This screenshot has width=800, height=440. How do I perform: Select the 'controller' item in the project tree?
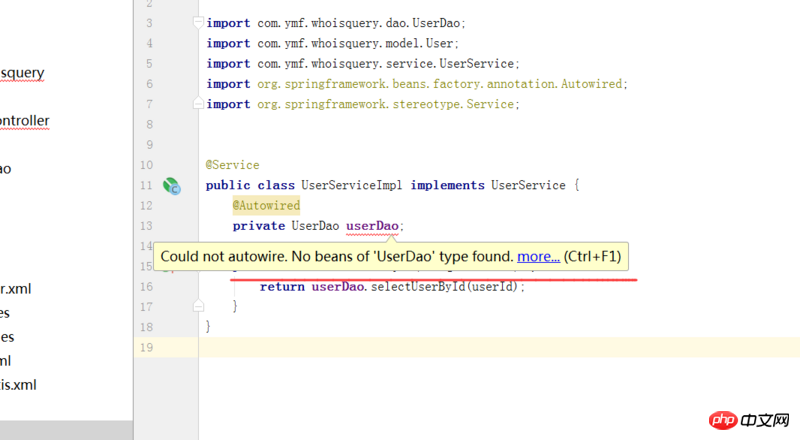coord(24,121)
